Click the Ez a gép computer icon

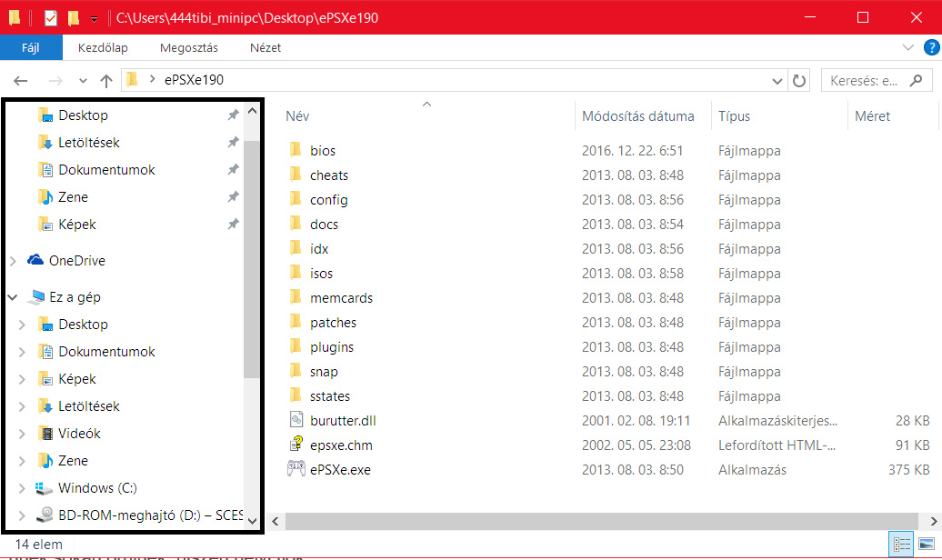36,297
